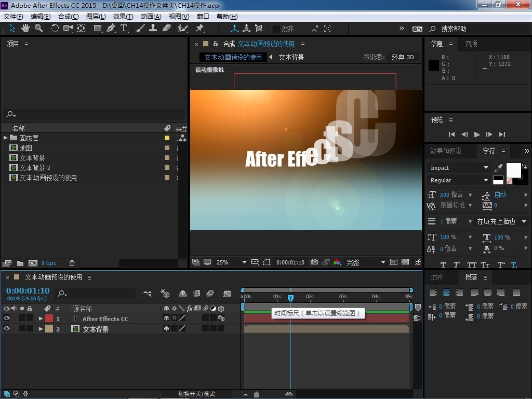Select the Roto Brush tool
This screenshot has height=399, width=532.
182,29
